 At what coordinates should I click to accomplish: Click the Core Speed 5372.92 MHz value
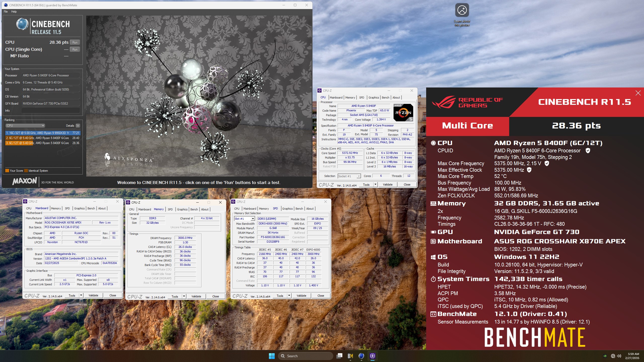(x=350, y=153)
